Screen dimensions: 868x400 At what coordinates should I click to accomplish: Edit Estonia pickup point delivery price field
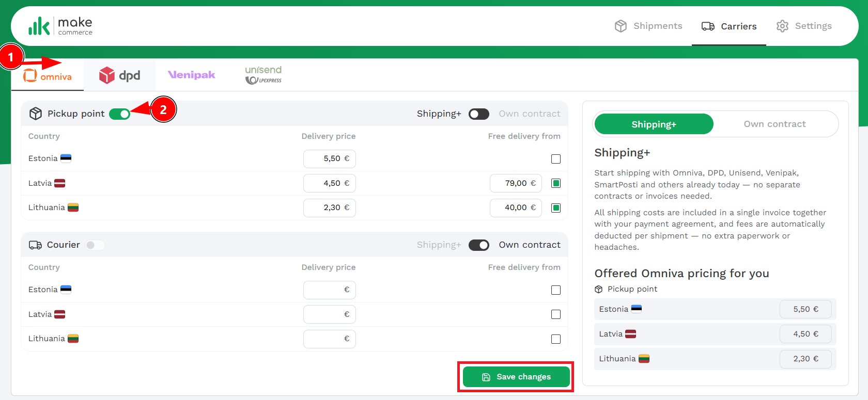pyautogui.click(x=329, y=159)
